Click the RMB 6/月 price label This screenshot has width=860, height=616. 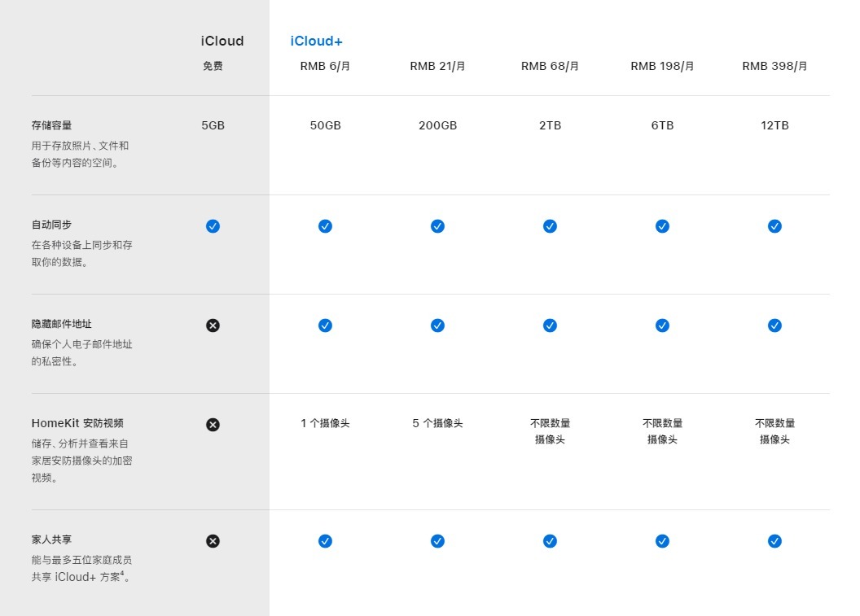(x=325, y=67)
